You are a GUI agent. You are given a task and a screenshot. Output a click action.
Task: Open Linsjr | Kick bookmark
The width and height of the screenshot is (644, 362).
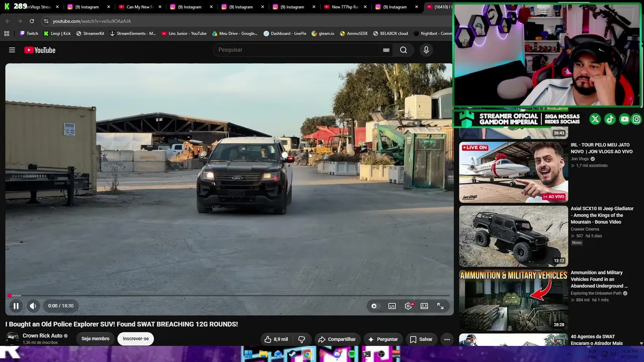coord(57,34)
